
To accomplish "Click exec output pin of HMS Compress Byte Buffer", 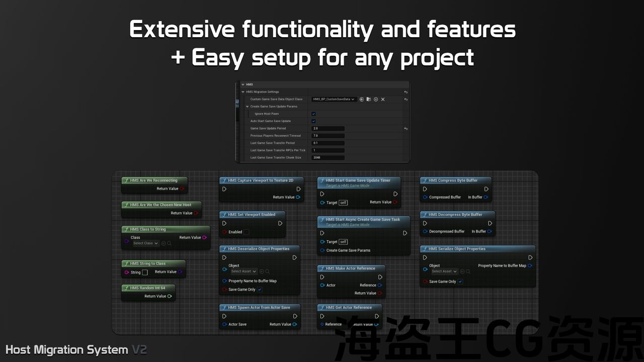I will tap(485, 189).
